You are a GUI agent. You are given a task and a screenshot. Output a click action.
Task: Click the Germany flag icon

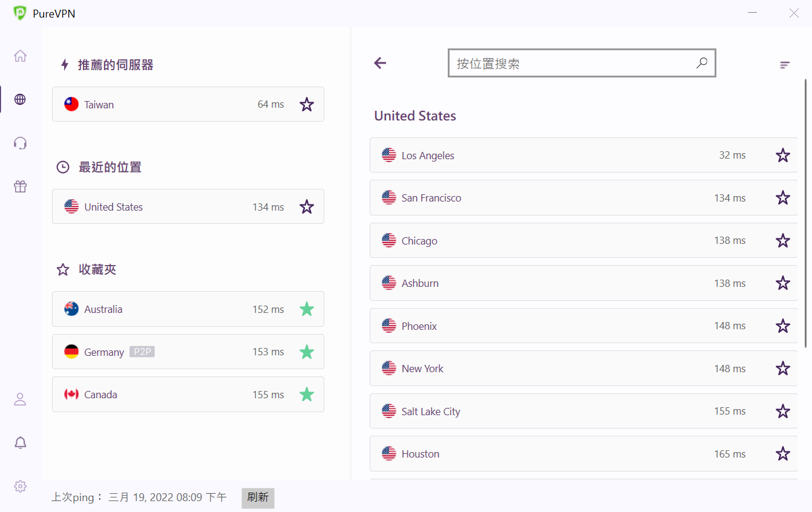click(x=71, y=352)
